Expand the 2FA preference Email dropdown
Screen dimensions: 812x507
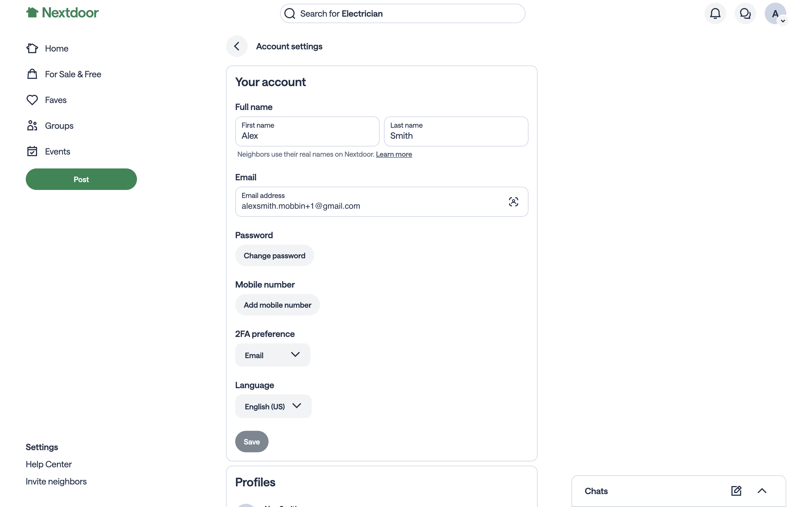tap(273, 355)
